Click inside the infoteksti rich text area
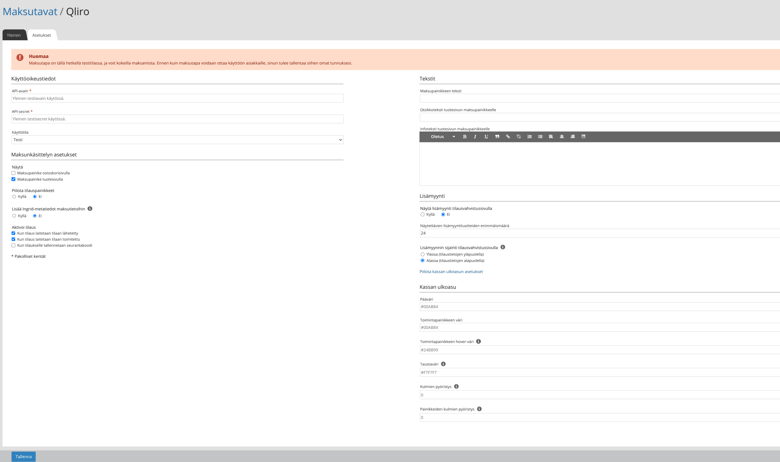 (600, 164)
